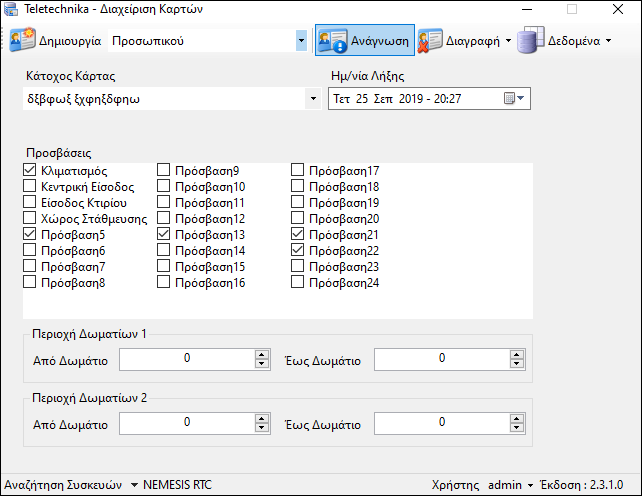Close the Teletechnika window
This screenshot has width=642, height=496.
(617, 9)
